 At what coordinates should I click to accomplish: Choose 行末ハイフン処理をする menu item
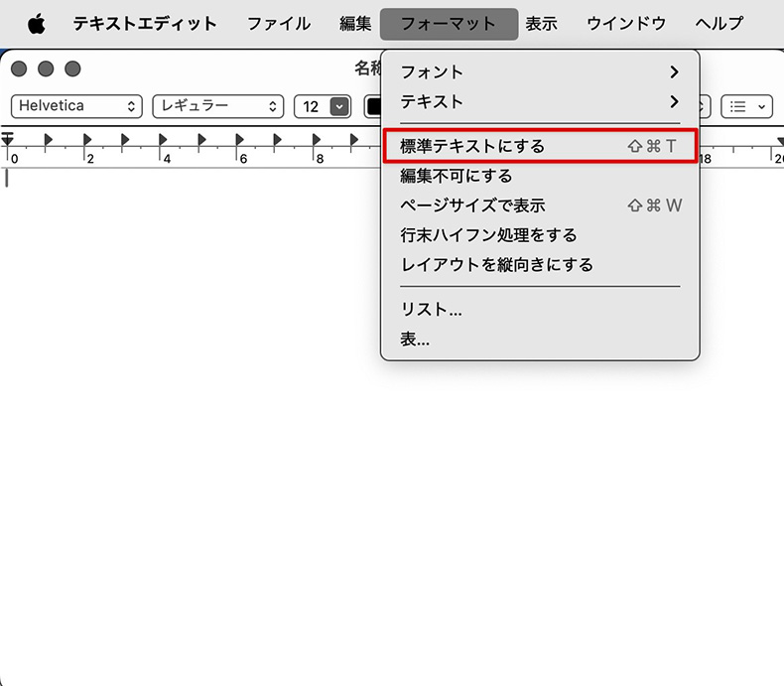pyautogui.click(x=540, y=234)
